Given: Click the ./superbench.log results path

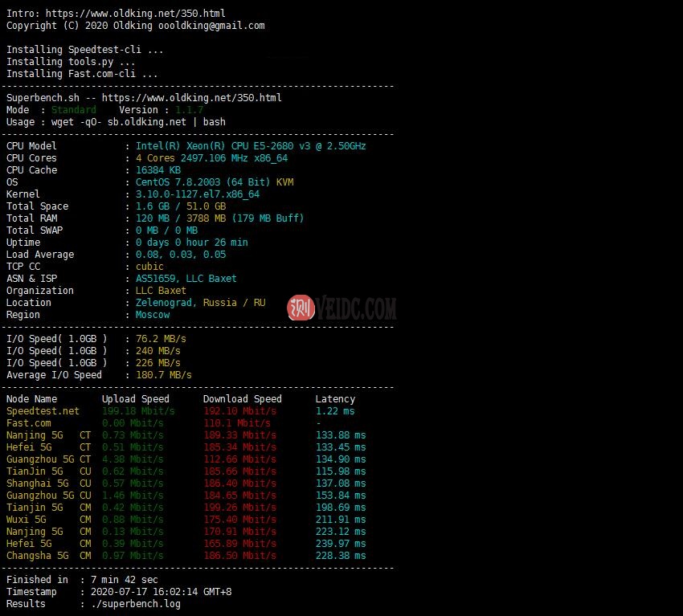Looking at the screenshot, I should (130, 604).
